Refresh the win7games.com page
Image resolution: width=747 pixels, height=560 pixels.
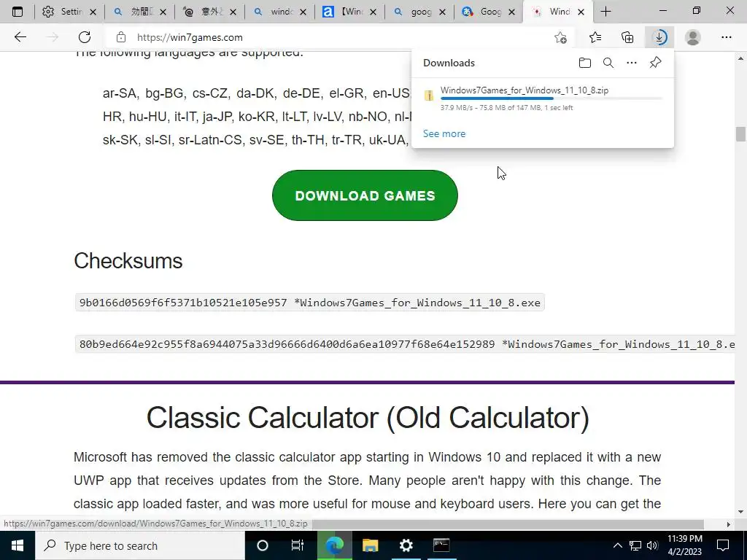[85, 37]
